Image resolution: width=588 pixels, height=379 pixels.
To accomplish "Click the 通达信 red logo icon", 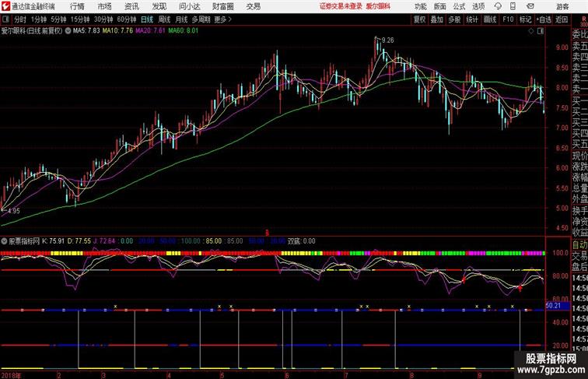I will 5,6.
